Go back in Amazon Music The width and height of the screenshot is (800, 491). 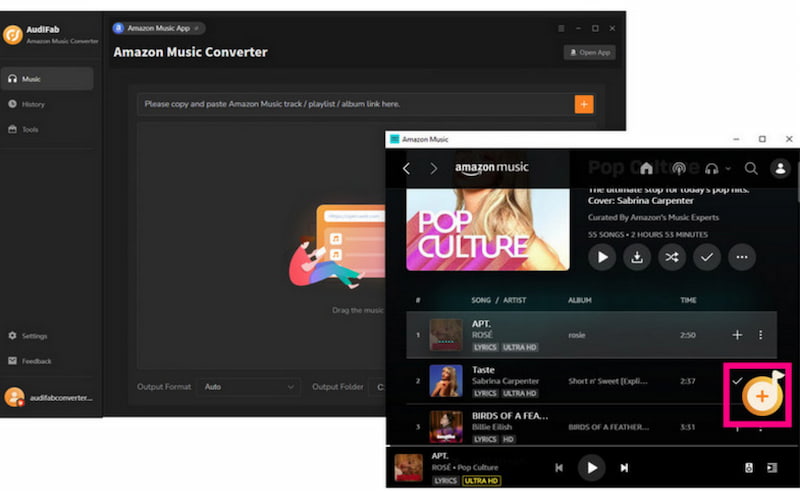(407, 168)
